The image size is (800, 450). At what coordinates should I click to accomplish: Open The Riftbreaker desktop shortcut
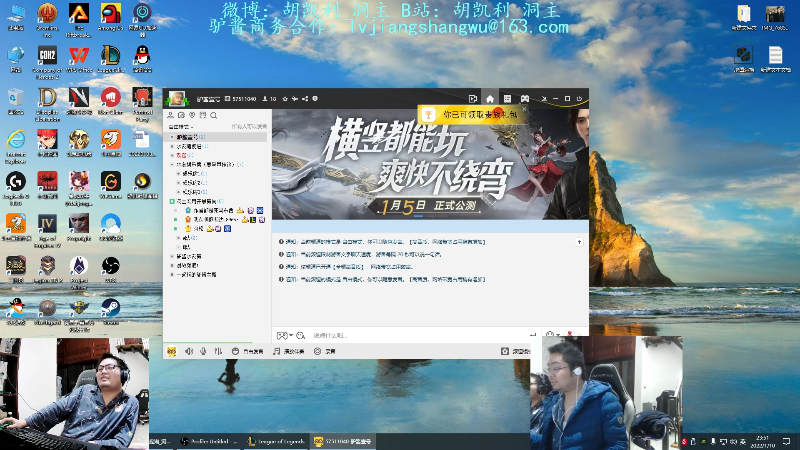tap(79, 20)
